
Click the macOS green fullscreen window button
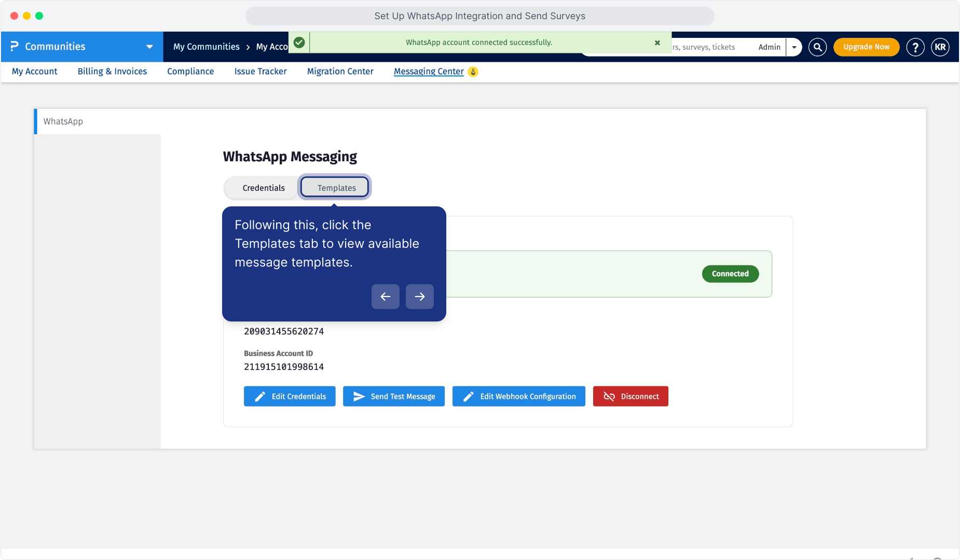tap(39, 16)
